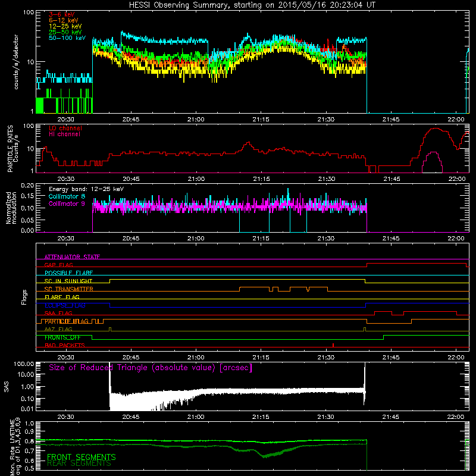Click the ATTENUATOR STATE flag label
The width and height of the screenshot is (476, 476).
tap(72, 257)
